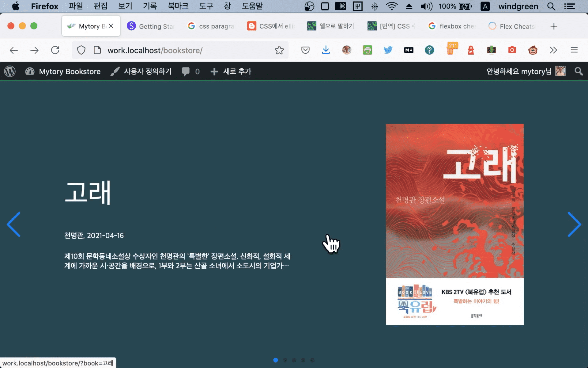This screenshot has height=368, width=588.
Task: Reload the current page
Action: [55, 50]
